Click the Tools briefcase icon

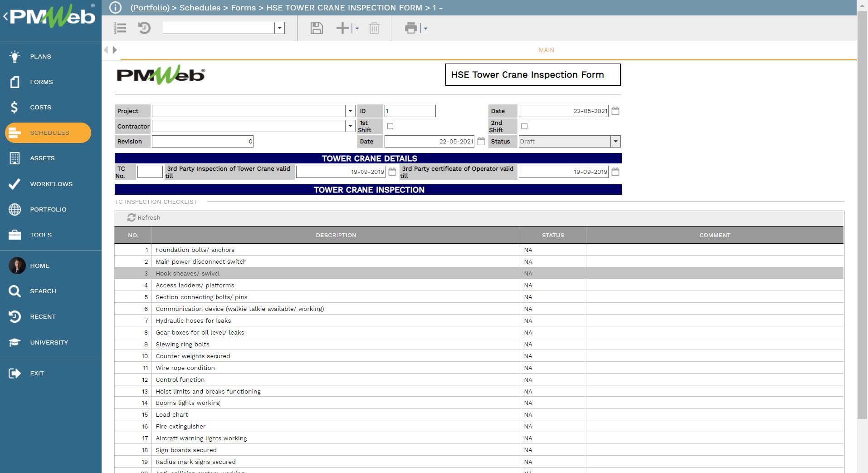click(15, 235)
